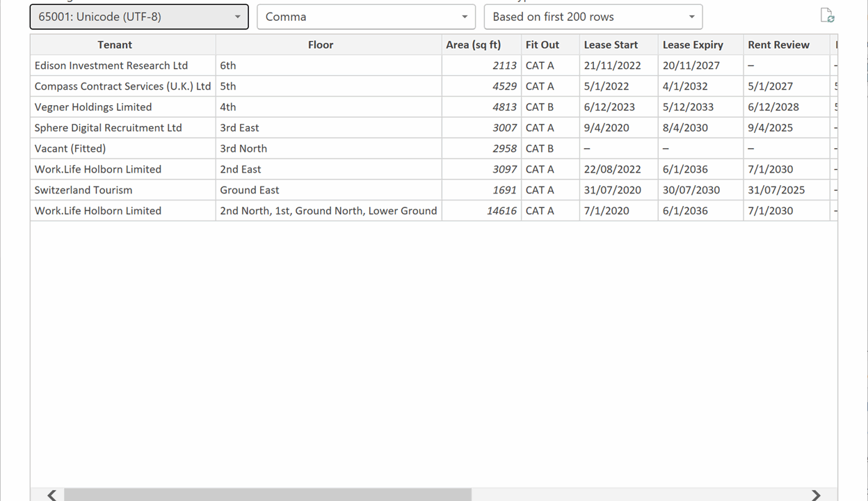The width and height of the screenshot is (868, 501).
Task: Click lease expiry date 5/12/2033
Action: click(700, 107)
